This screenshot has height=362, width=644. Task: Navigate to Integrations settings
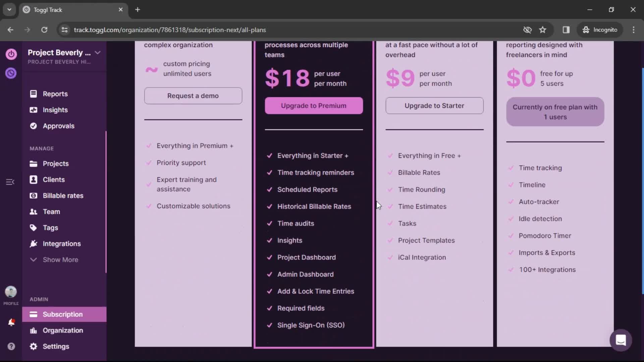(61, 244)
